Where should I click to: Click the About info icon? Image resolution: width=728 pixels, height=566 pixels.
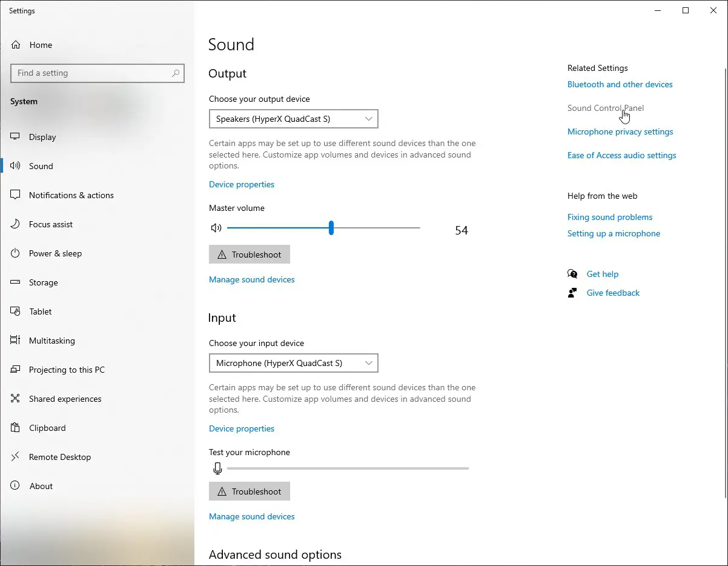[16, 486]
